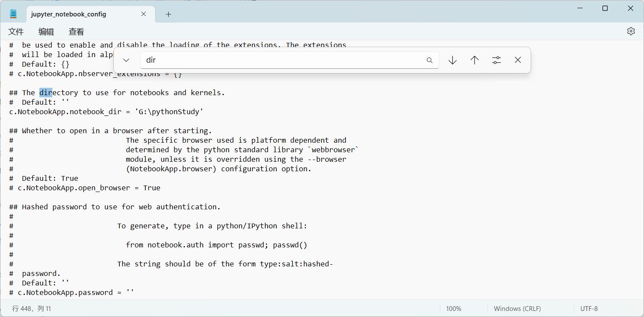Open the 查看 menu
Viewport: 644px width, 317px height.
(x=77, y=32)
